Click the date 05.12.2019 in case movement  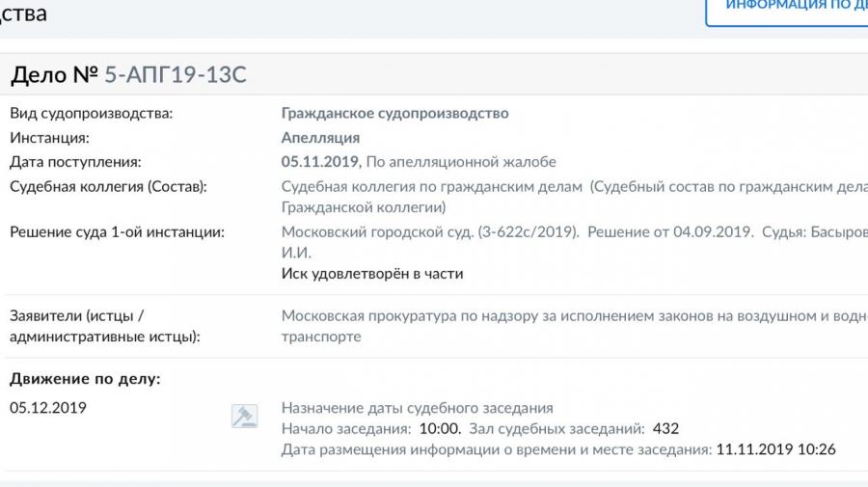tap(48, 408)
